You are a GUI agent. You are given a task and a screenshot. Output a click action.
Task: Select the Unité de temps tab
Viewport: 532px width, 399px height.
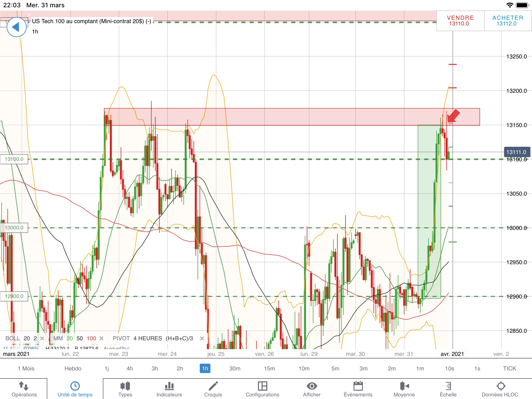pos(75,389)
